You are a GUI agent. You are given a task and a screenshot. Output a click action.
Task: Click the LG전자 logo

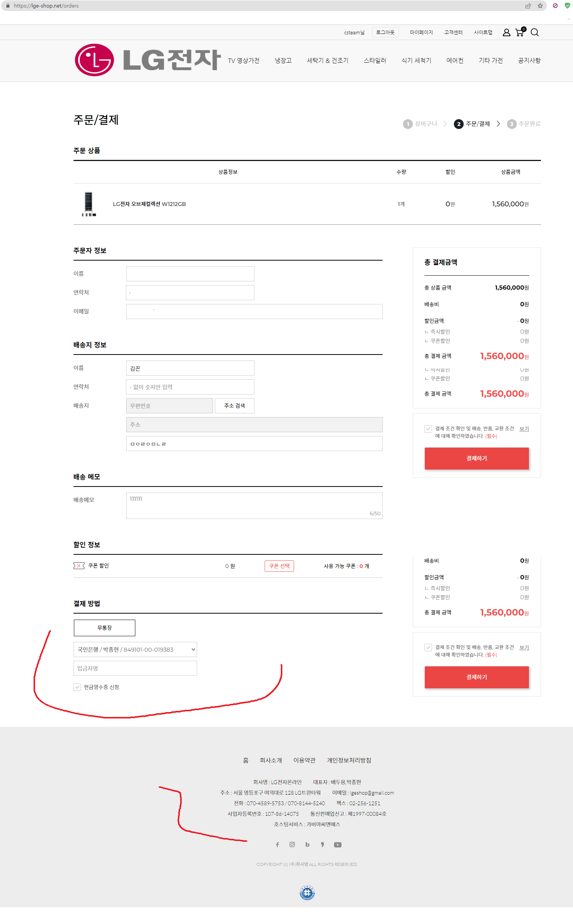tap(147, 60)
